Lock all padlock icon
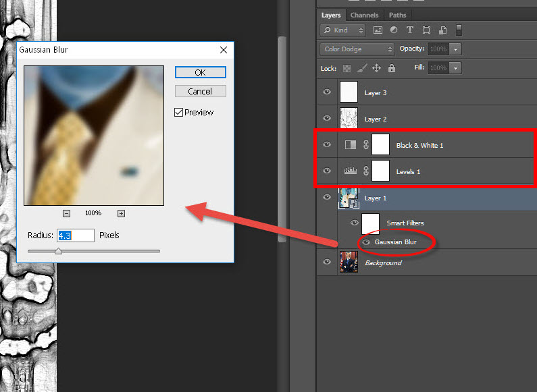537x392 pixels. tap(392, 68)
